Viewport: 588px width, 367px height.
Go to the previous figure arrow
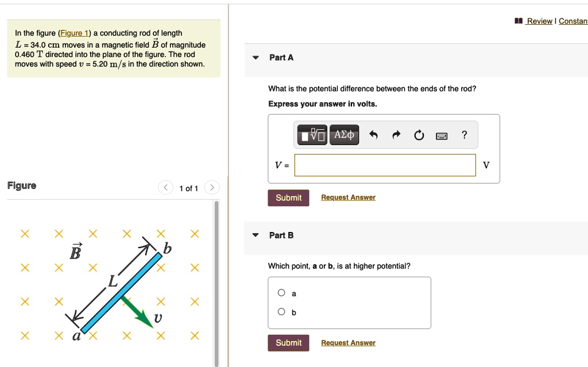(165, 187)
